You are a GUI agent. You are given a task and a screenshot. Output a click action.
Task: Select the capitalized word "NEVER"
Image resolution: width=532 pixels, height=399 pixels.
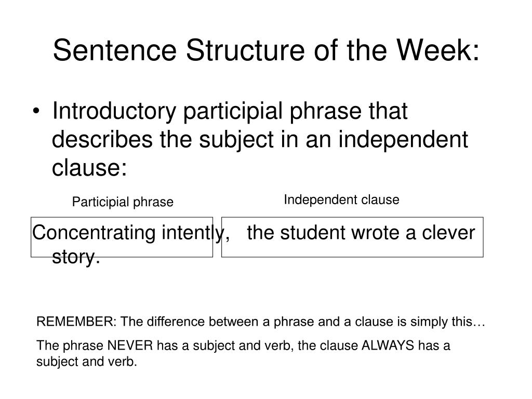tap(130, 345)
